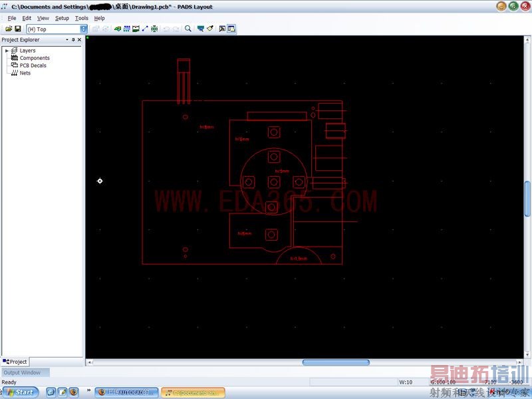Click the origin marker in canvas
This screenshot has height=399, width=532.
(x=100, y=181)
